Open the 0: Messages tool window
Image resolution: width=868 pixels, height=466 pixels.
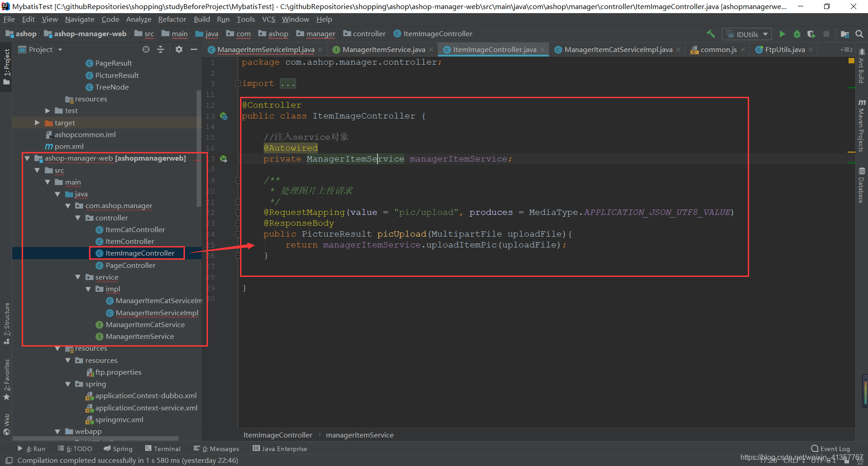(216, 449)
